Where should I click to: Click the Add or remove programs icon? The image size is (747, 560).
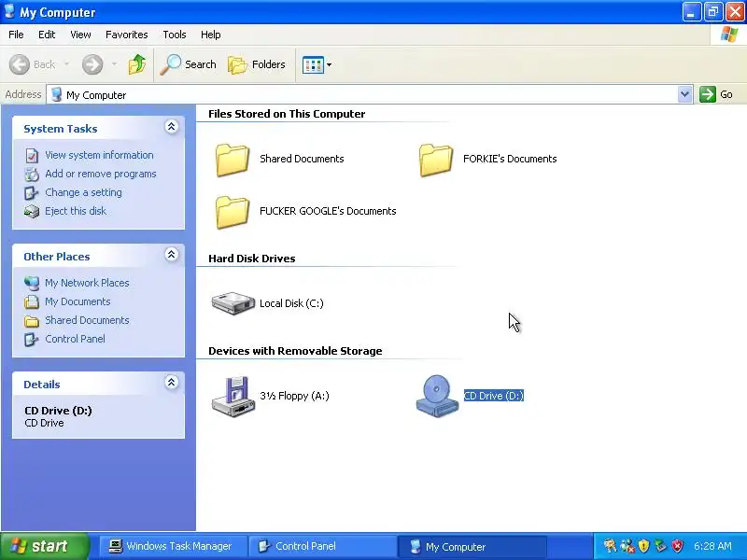32,175
